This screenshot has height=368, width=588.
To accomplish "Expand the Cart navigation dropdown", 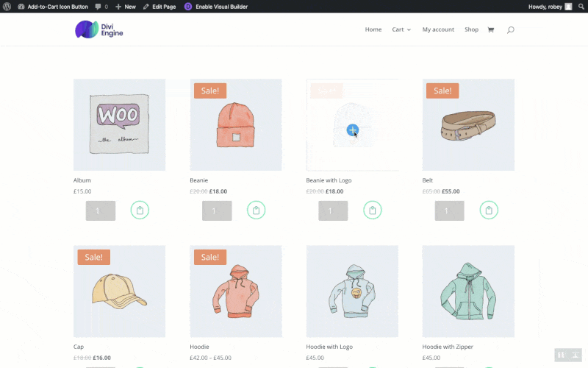I will (x=401, y=29).
